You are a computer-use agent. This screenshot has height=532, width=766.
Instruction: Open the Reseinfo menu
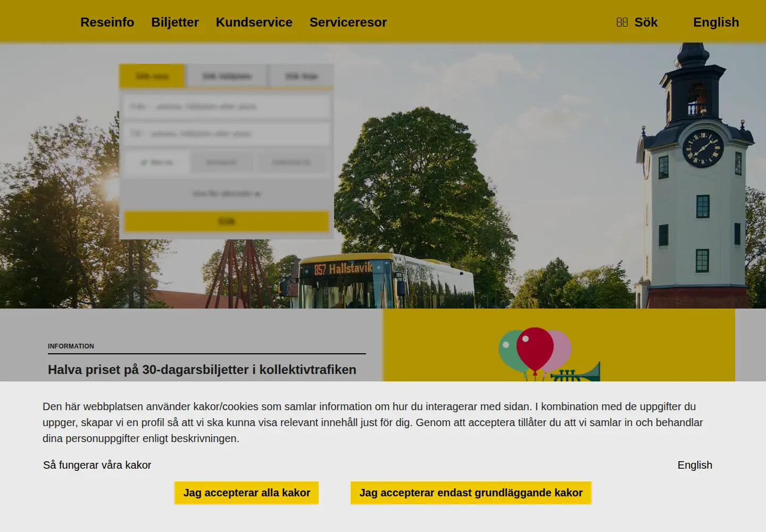pos(107,22)
